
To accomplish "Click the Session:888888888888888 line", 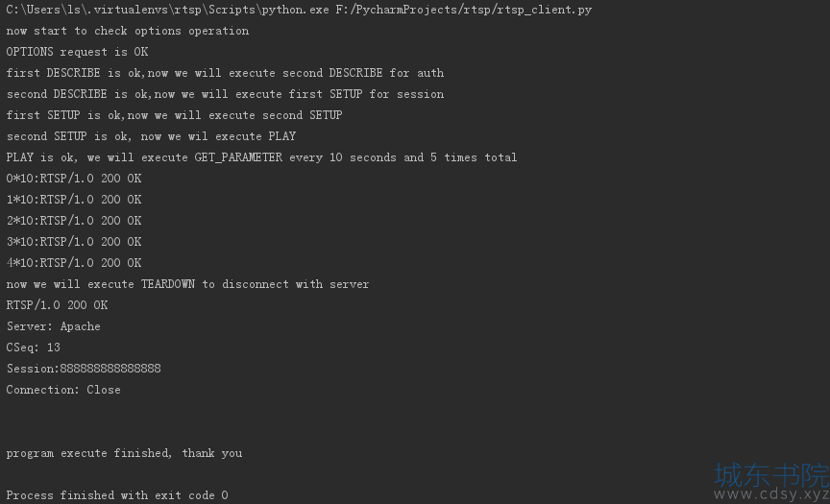I will [84, 369].
